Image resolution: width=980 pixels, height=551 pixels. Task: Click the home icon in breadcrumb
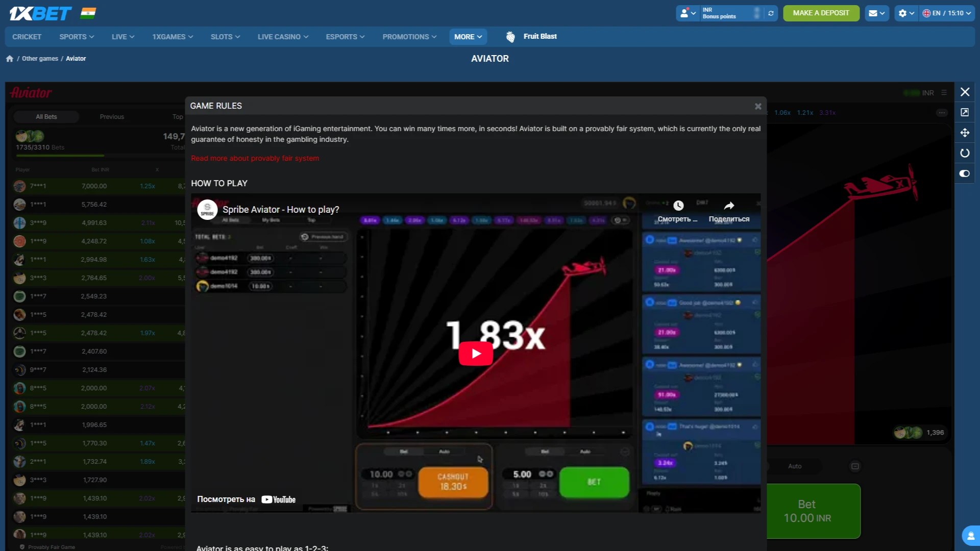[10, 59]
